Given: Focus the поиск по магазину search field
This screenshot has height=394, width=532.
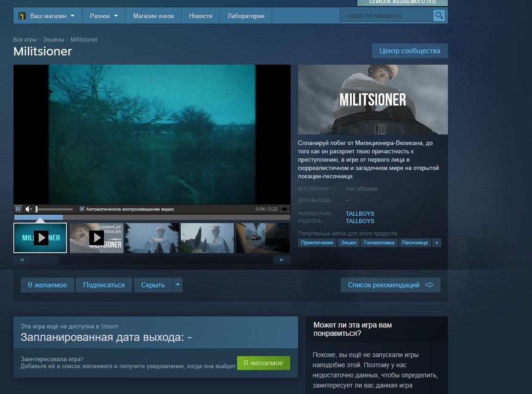Looking at the screenshot, I should [387, 16].
